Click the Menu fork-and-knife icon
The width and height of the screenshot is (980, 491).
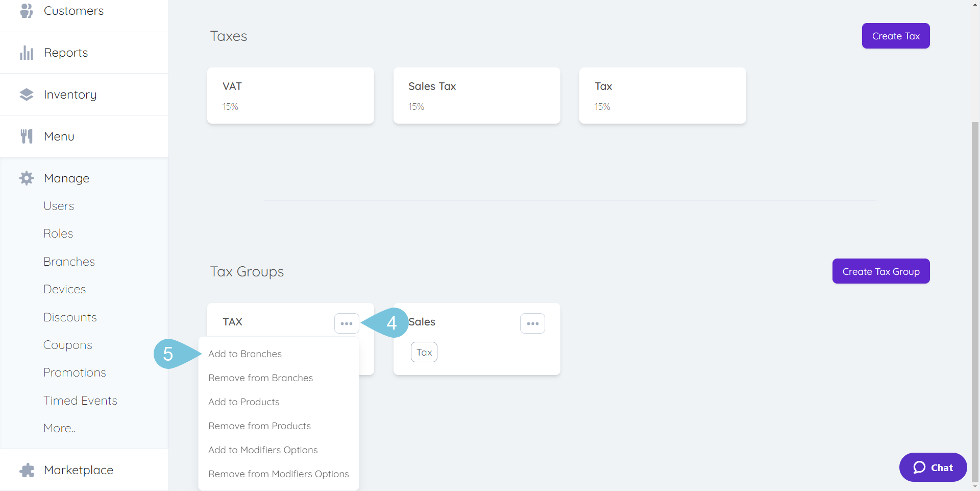point(27,136)
